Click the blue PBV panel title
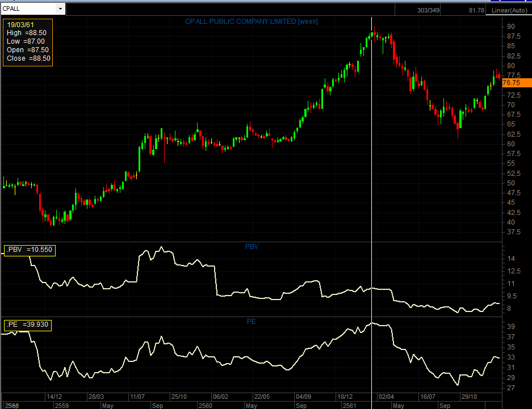 click(x=252, y=247)
